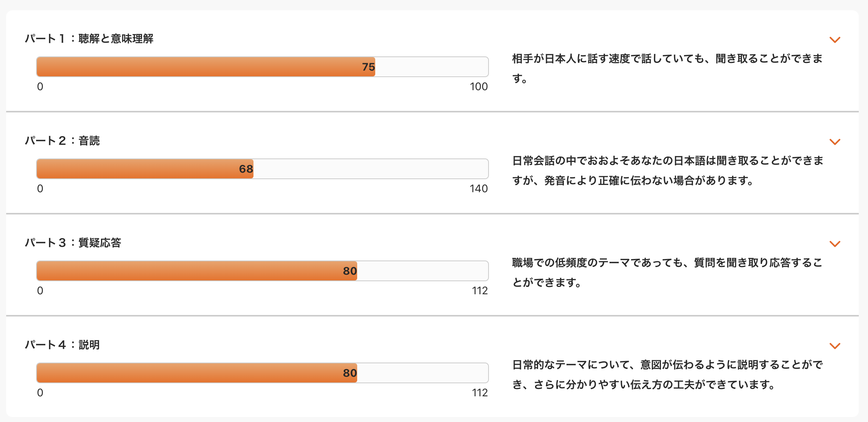The height and width of the screenshot is (422, 868).
Task: Click the score 80 on 質疑応答 bar
Action: [x=350, y=271]
